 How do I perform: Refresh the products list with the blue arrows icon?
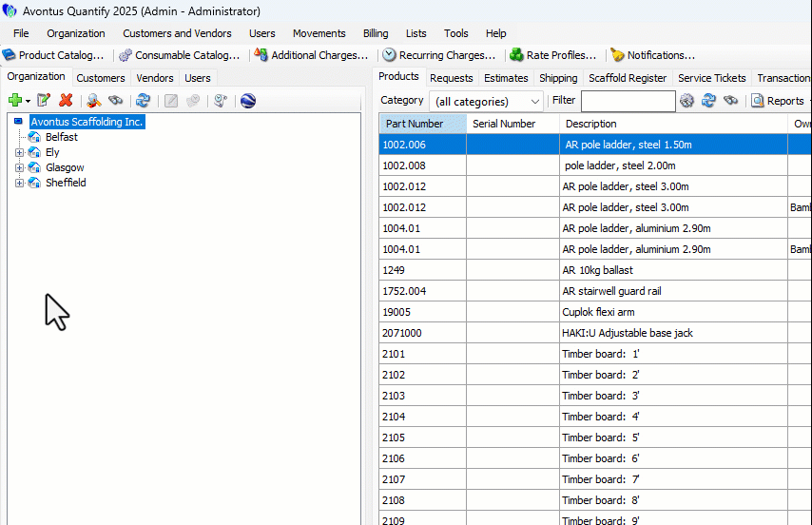(x=708, y=101)
